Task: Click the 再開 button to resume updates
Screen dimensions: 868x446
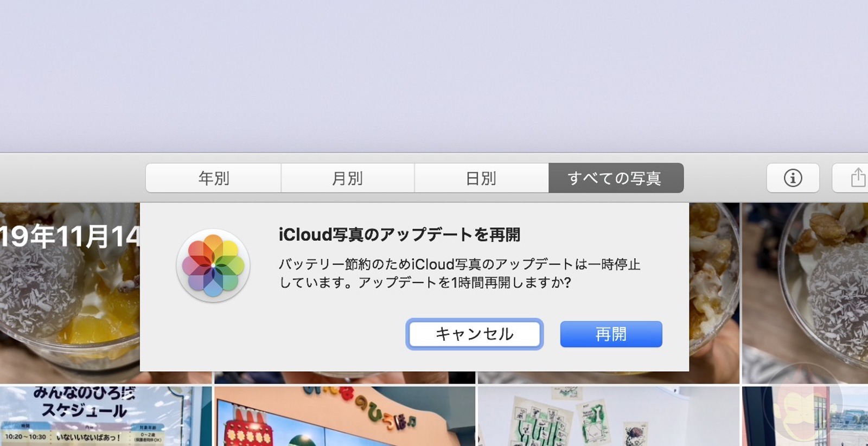Action: tap(611, 334)
